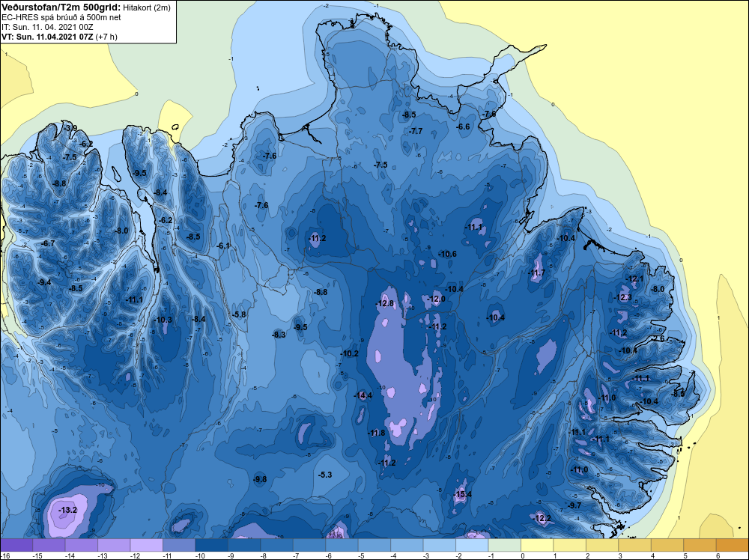Screen dimensions: 749x560
Task: Click the -5.8 temperature label
Action: click(239, 314)
